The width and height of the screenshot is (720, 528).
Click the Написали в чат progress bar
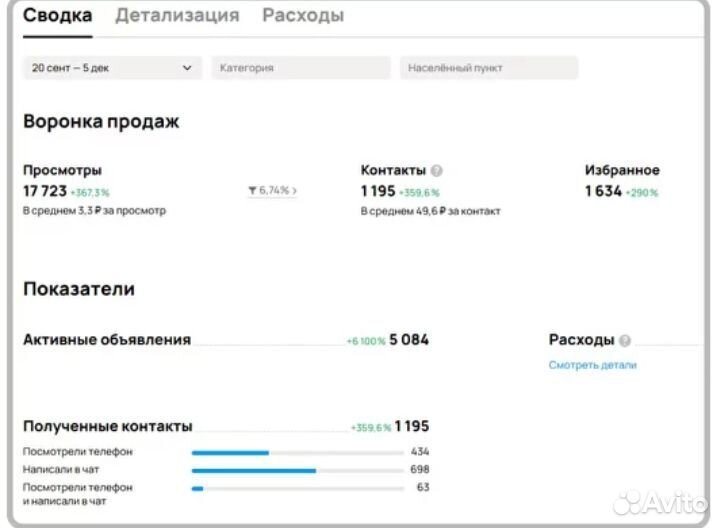point(298,471)
